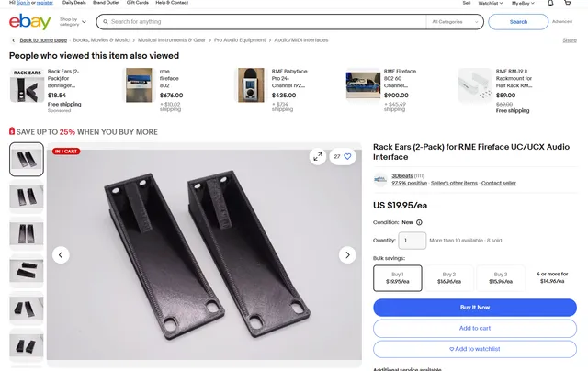This screenshot has height=371, width=588.
Task: Open the Shop by category dropdown
Action: tap(71, 21)
